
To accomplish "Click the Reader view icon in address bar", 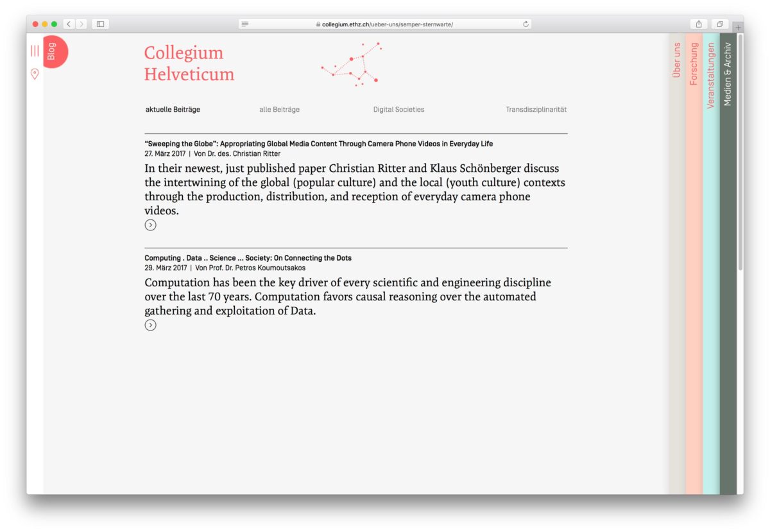I will click(245, 24).
